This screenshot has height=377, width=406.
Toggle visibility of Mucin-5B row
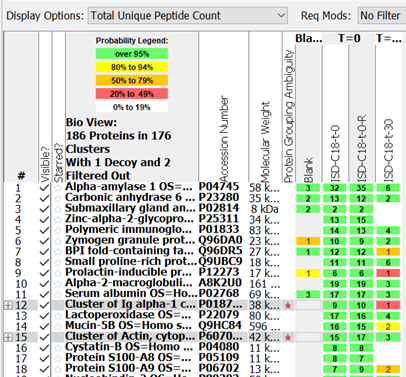point(44,326)
